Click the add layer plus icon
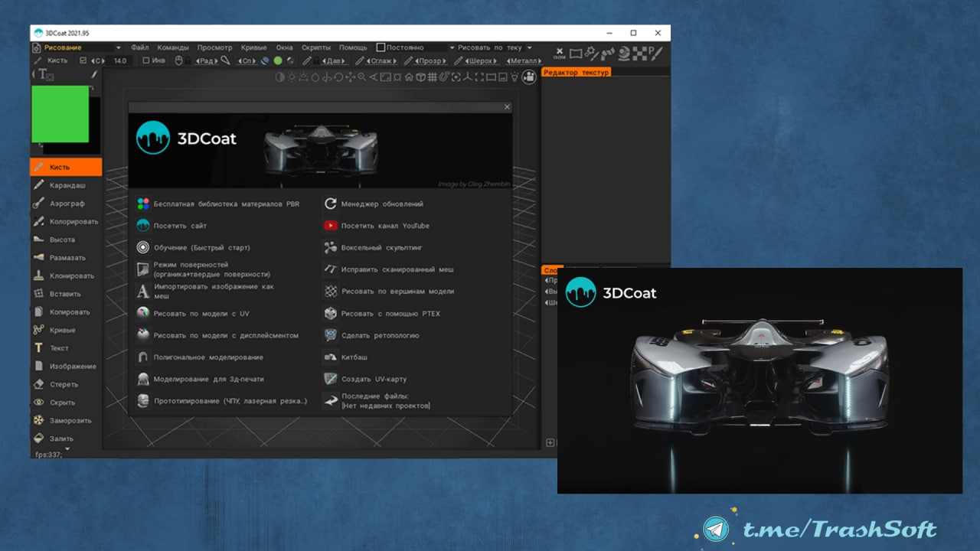 point(550,442)
